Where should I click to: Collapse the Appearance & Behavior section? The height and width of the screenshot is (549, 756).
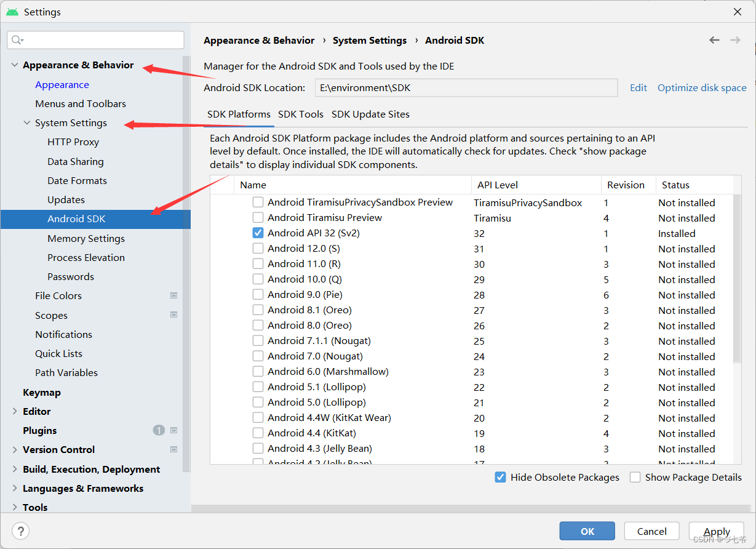[x=15, y=65]
